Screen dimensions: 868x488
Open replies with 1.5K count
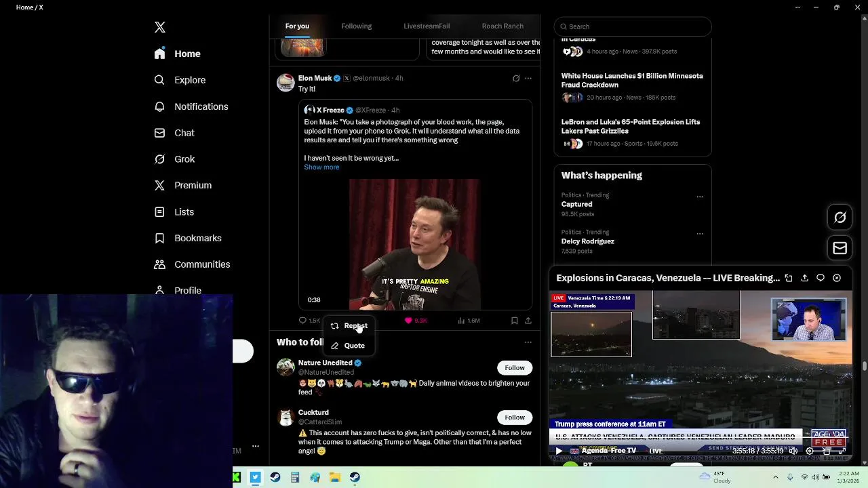(309, 321)
